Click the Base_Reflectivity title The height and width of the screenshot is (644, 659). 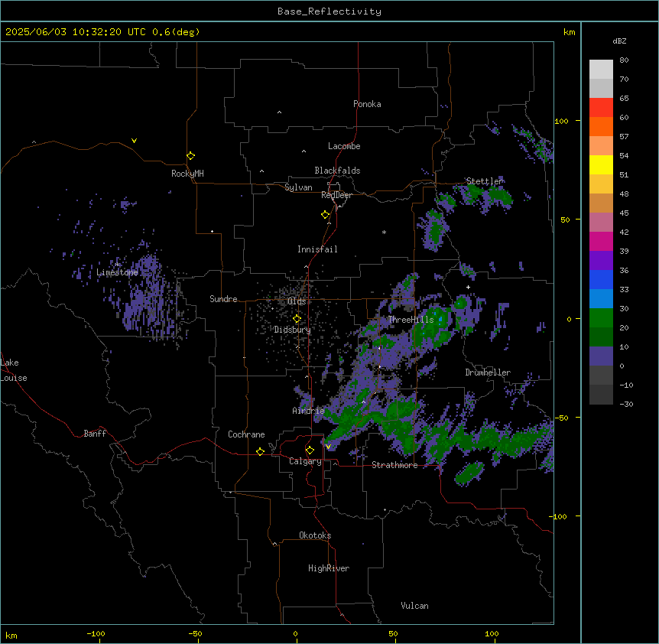pyautogui.click(x=329, y=11)
